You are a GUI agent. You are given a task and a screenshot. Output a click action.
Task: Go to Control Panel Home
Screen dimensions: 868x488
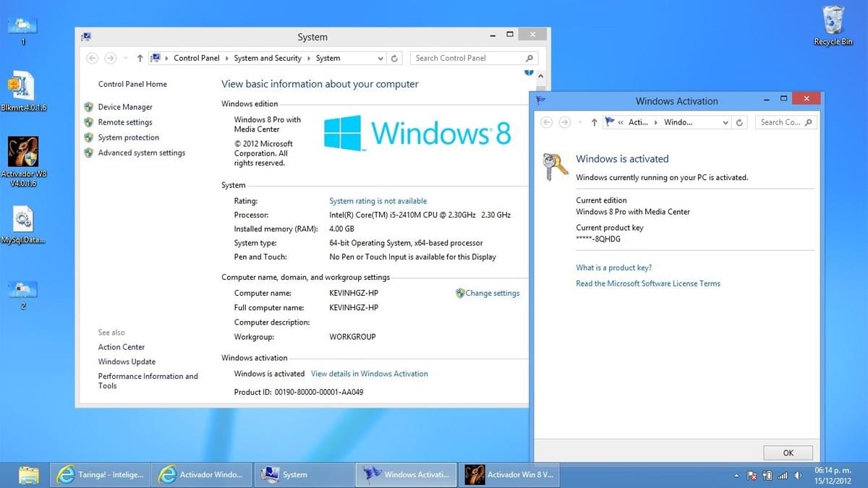(x=132, y=84)
